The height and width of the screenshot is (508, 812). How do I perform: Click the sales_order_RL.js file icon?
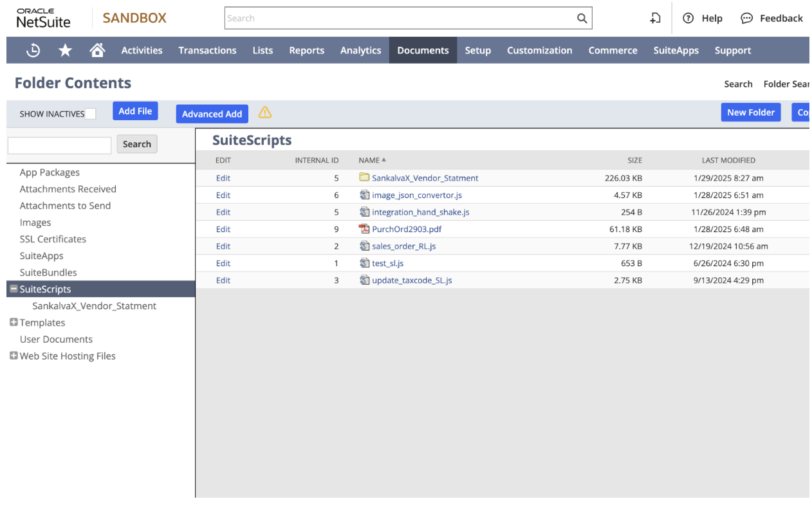pyautogui.click(x=364, y=246)
